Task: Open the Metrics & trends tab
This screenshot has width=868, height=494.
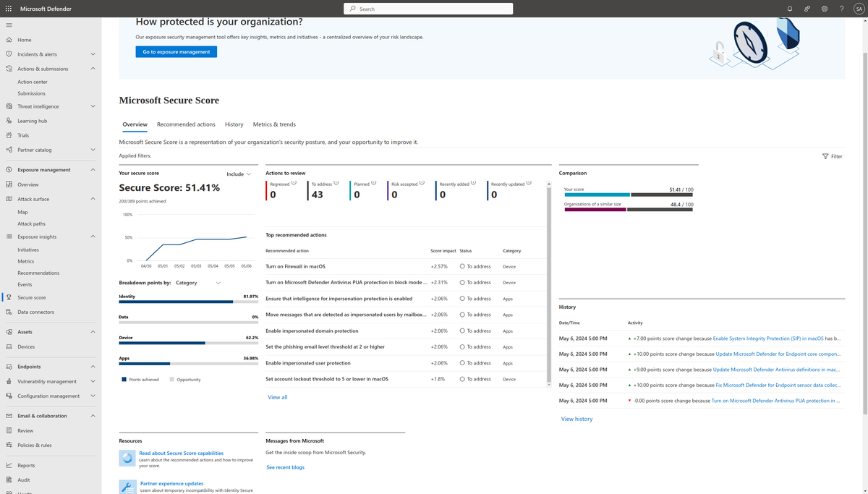Action: pos(273,124)
